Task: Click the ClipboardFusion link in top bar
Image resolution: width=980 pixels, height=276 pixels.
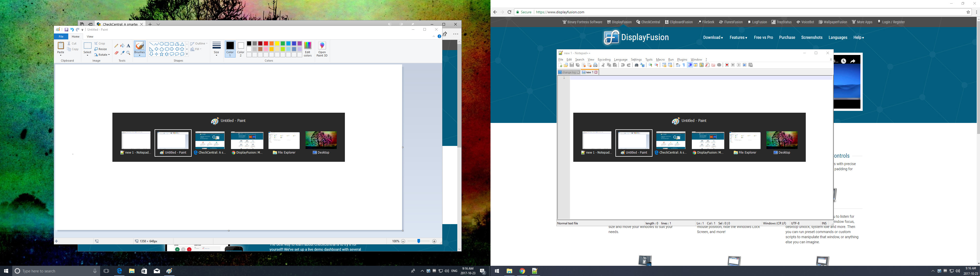Action: (x=679, y=22)
